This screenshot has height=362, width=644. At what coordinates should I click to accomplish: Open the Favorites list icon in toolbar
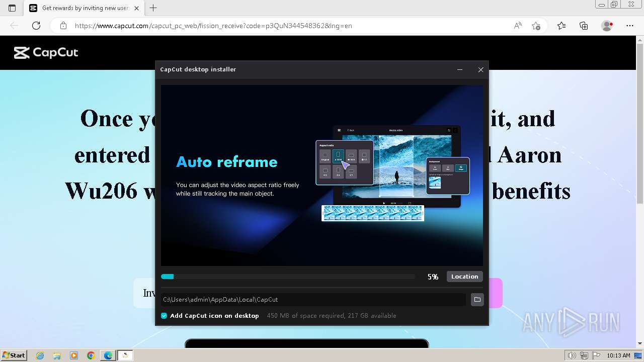pos(561,26)
